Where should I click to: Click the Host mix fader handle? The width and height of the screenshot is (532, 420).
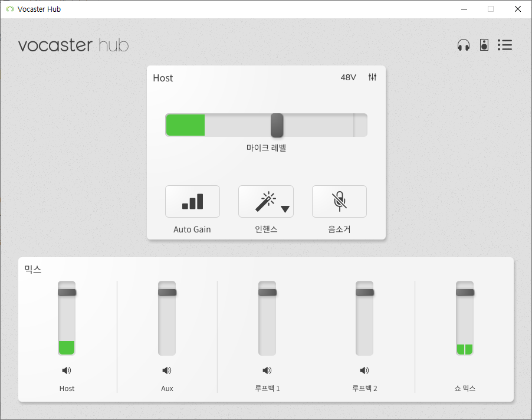click(67, 292)
